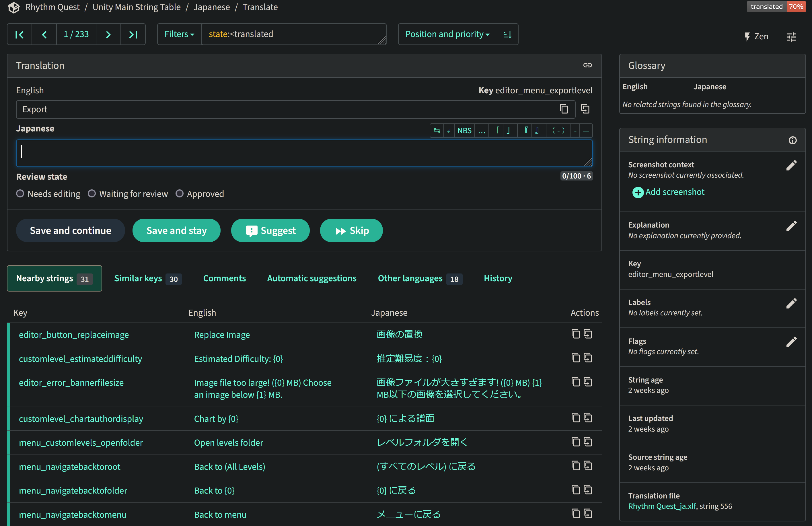Focus the Japanese translation text area

tap(304, 153)
